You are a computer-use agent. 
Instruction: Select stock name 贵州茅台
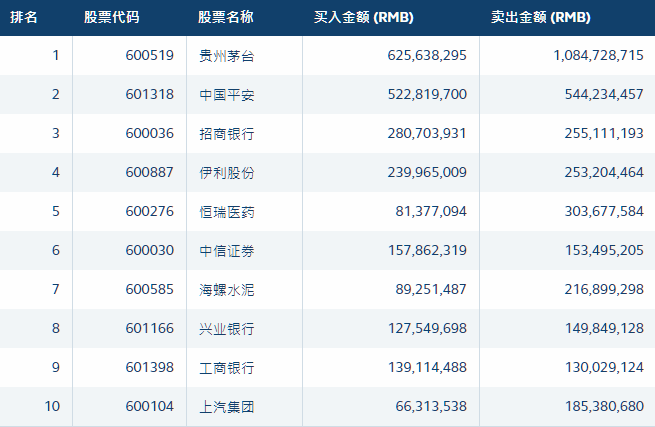click(227, 56)
